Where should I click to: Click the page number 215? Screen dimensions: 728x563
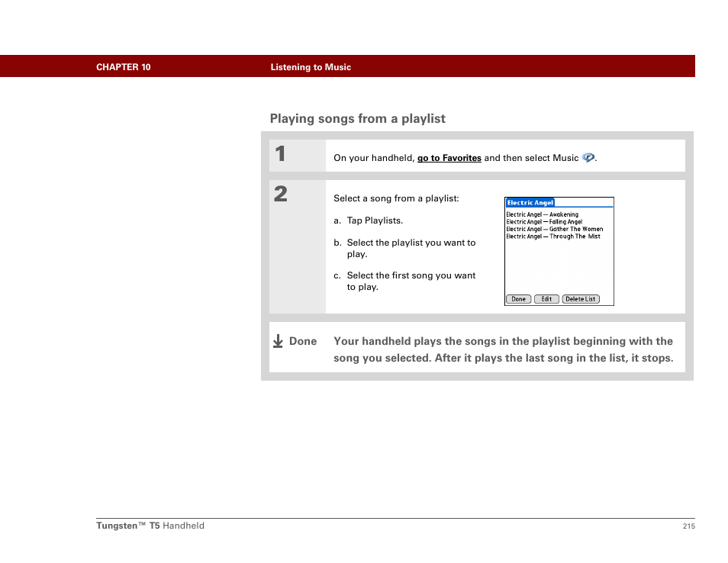[689, 526]
